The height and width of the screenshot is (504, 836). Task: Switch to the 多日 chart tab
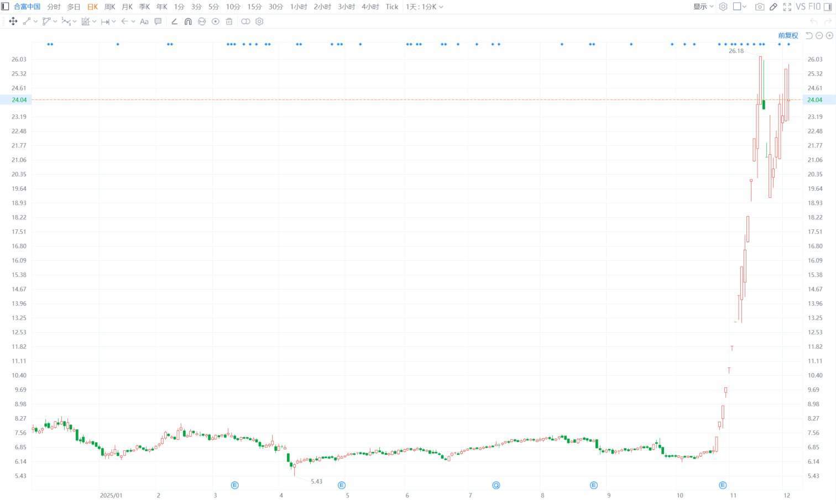pyautogui.click(x=74, y=7)
